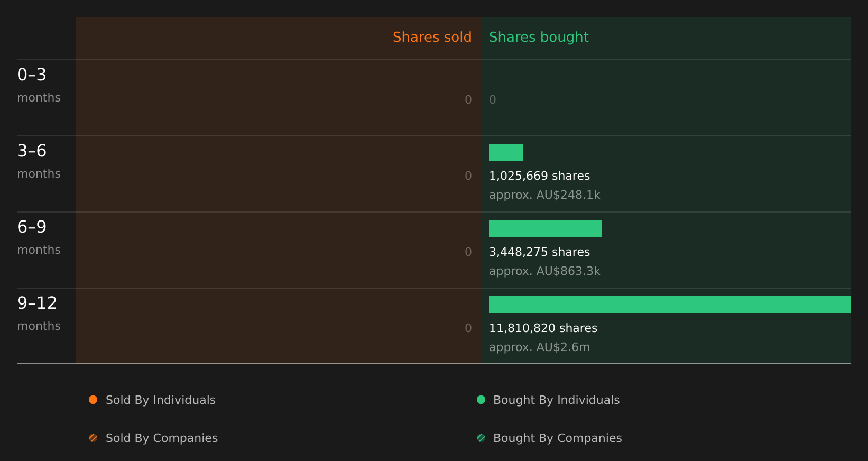The width and height of the screenshot is (868, 461).
Task: Click the approx. AU$2.6m value
Action: pos(539,347)
